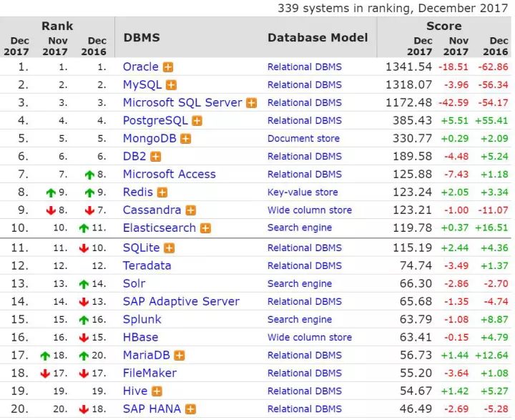Image resolution: width=515 pixels, height=420 pixels.
Task: Open detail plus icon for Microsoft SQL Server
Action: [x=252, y=103]
